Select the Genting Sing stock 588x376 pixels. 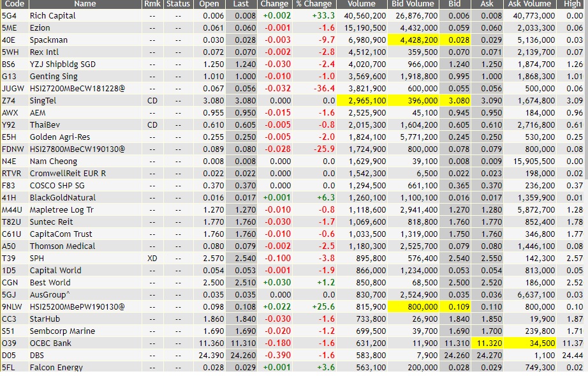(x=54, y=76)
